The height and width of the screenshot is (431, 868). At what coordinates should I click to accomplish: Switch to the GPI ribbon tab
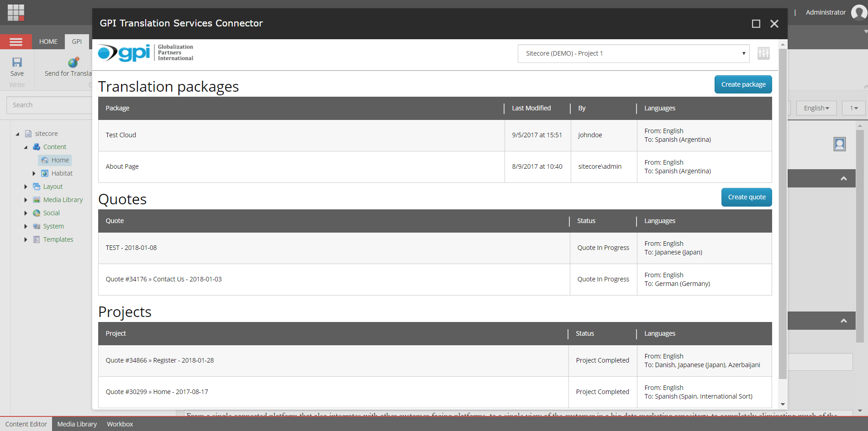click(x=77, y=42)
